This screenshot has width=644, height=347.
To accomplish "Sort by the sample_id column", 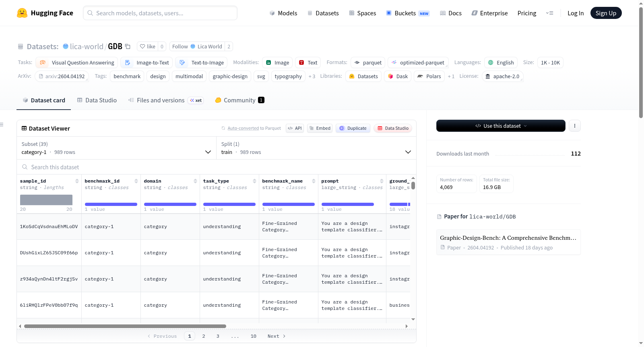I will pos(77,181).
